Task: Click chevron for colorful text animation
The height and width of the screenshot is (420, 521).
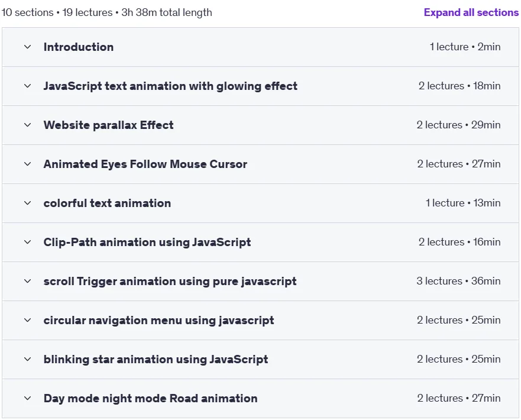Action: pos(28,203)
